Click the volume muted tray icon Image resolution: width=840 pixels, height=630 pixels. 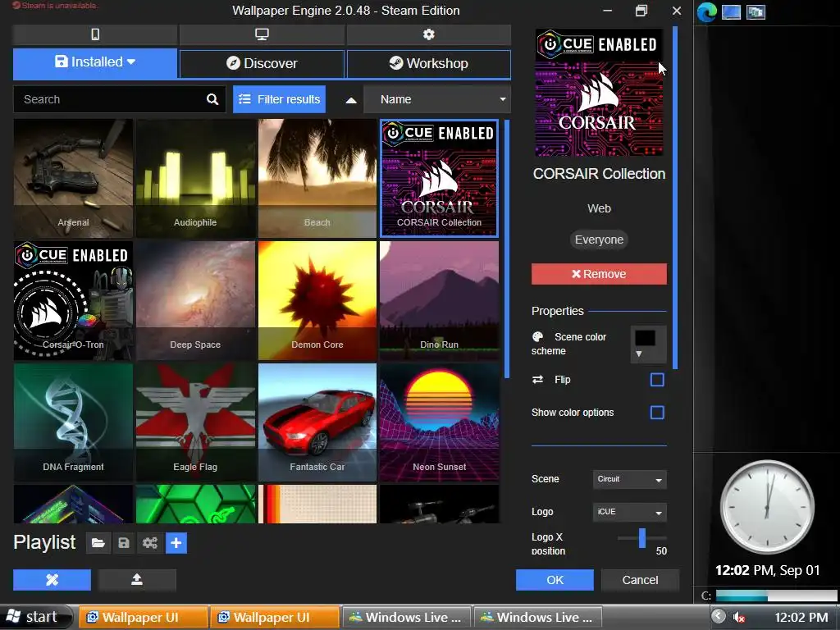point(739,617)
